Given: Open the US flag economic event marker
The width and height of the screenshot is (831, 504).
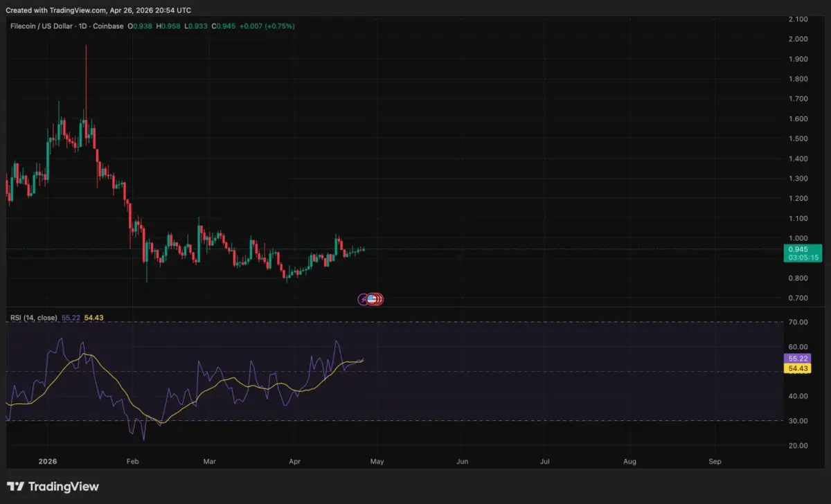Looking at the screenshot, I should pos(372,299).
